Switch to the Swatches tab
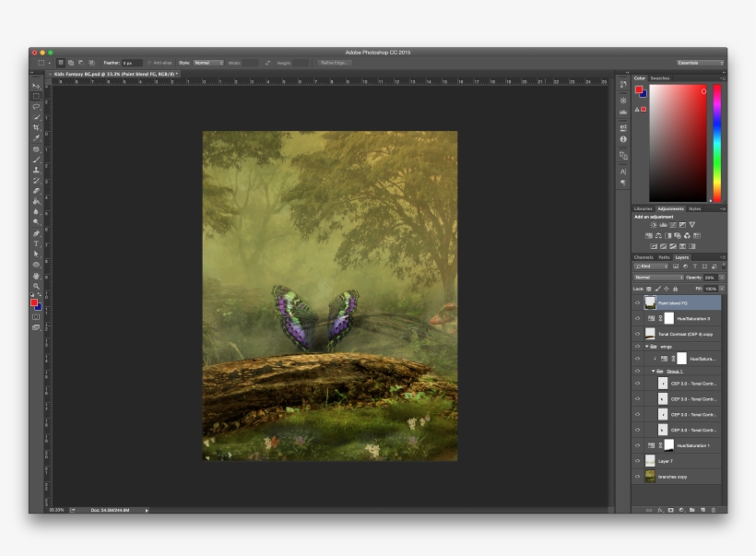 [x=660, y=78]
